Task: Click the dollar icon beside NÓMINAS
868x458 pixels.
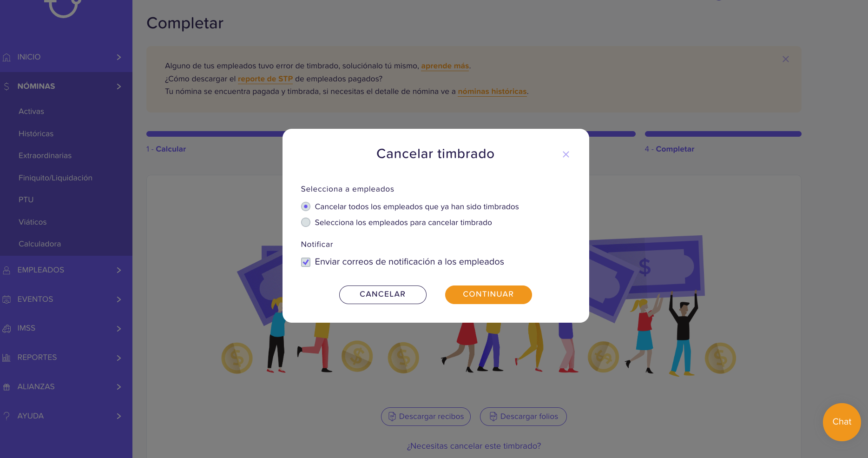Action: [x=7, y=86]
